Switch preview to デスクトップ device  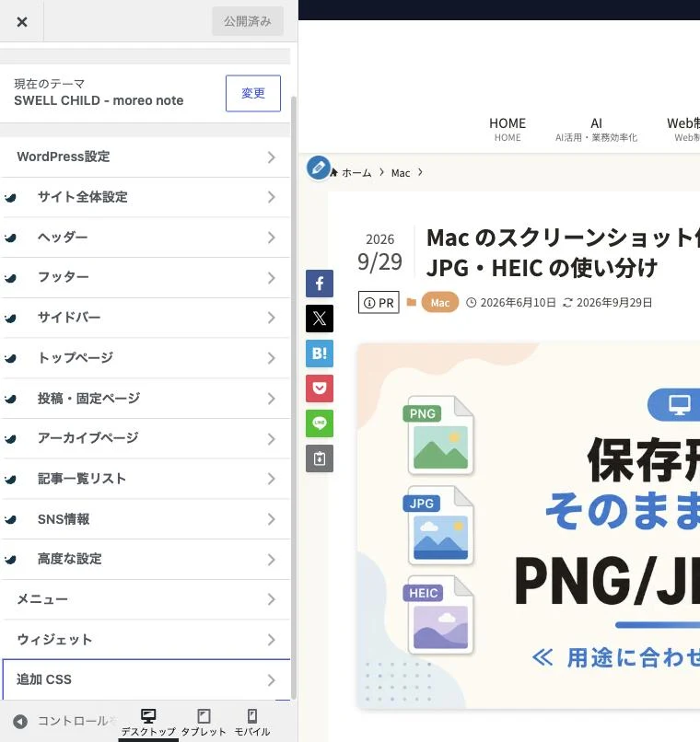coord(148,722)
